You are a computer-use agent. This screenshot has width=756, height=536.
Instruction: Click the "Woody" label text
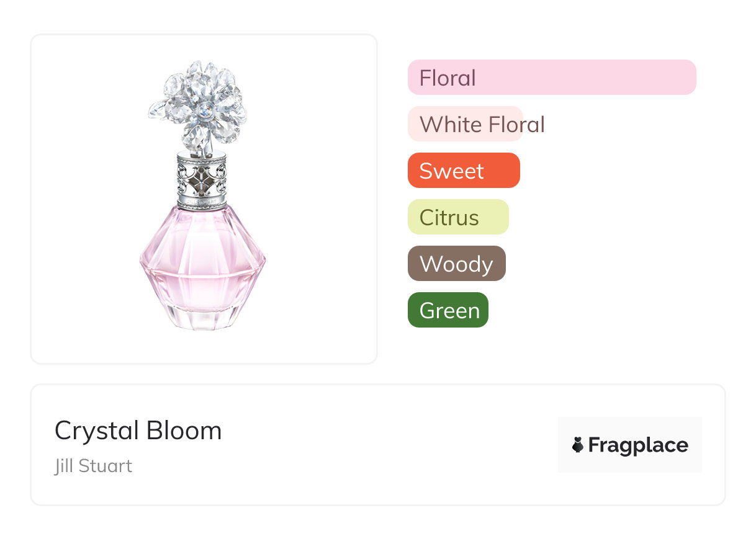(x=456, y=264)
